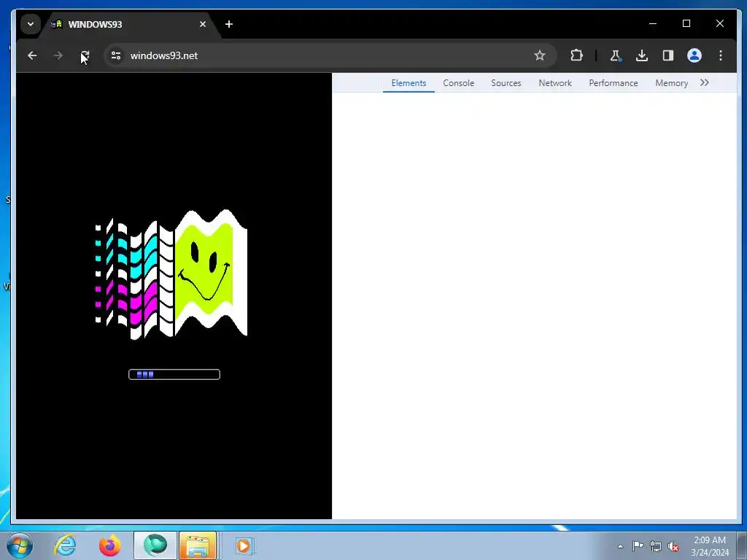
Task: Expand more DevTools tabs chevron
Action: [x=705, y=83]
